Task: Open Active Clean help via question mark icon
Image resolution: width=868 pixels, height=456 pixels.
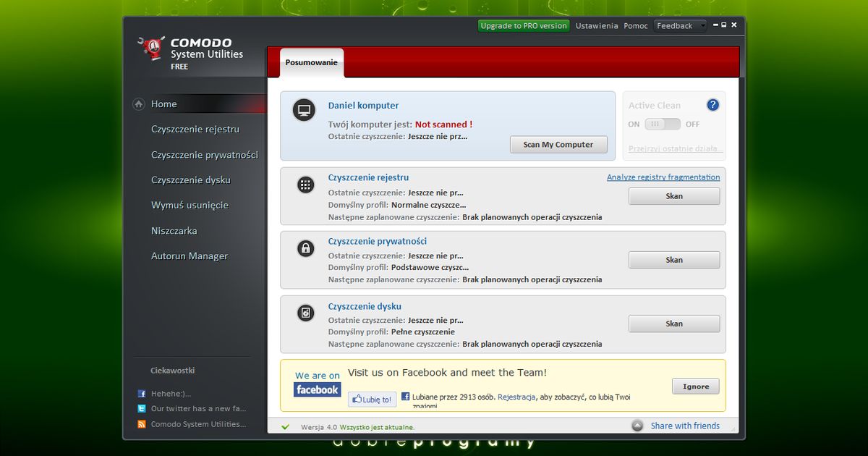Action: coord(712,105)
